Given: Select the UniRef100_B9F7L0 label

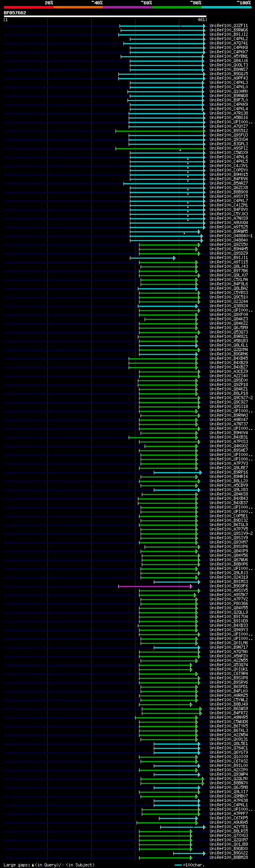Looking at the screenshot, I should pyautogui.click(x=229, y=100).
